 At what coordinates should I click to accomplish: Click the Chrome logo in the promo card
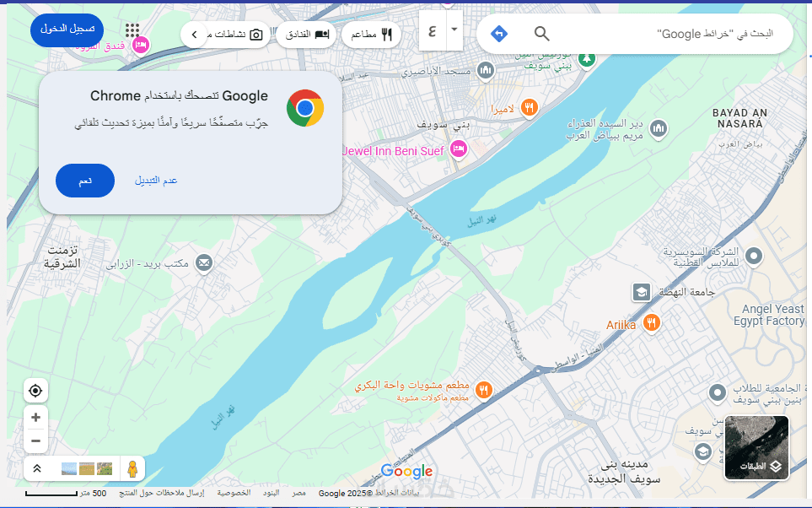[305, 108]
